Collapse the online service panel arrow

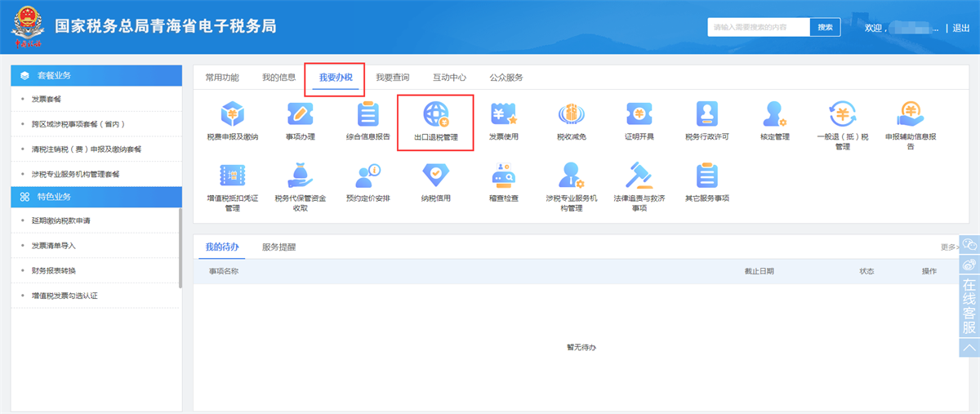tap(969, 348)
